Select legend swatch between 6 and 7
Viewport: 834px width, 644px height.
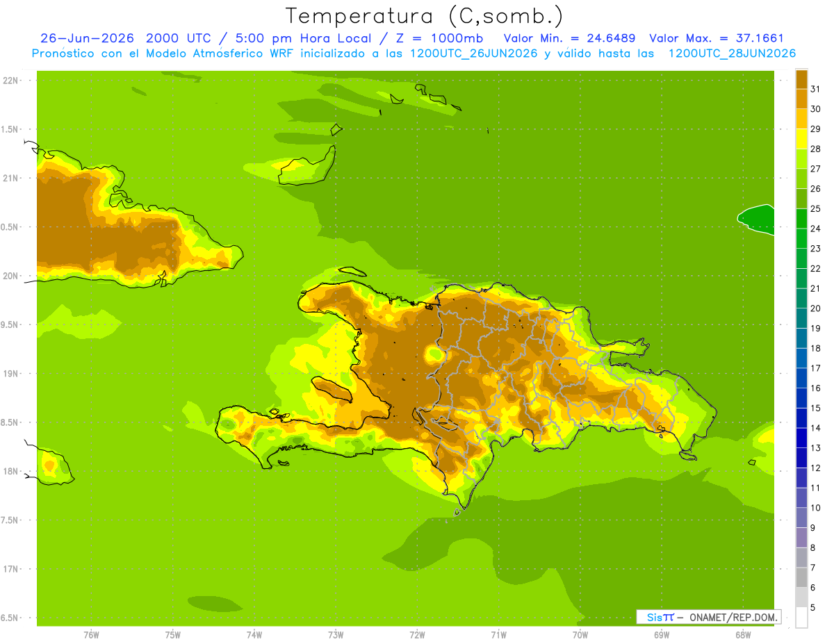[801, 578]
